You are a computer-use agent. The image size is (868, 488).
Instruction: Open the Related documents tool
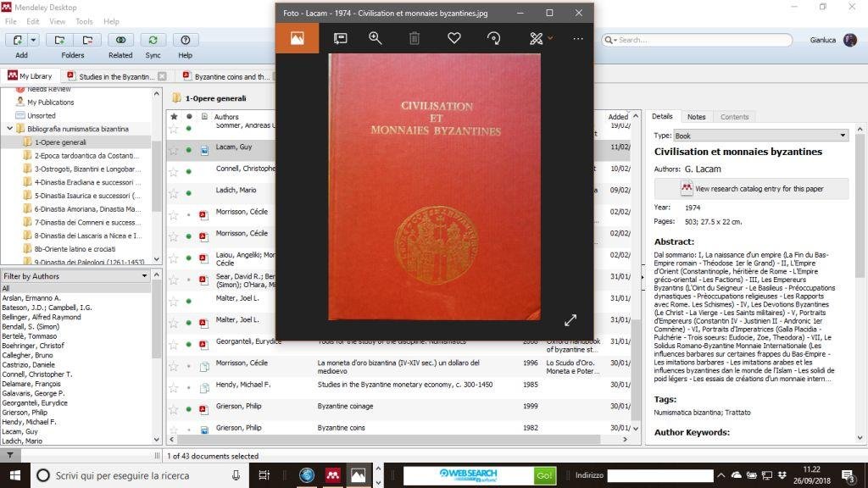point(120,40)
